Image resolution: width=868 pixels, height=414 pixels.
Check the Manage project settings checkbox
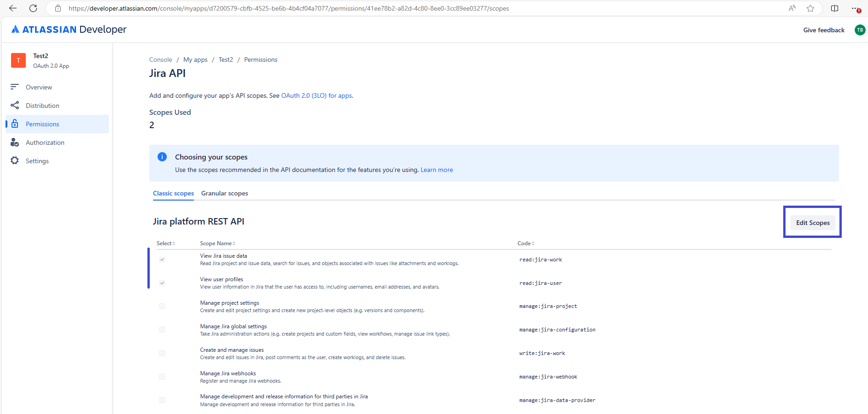[x=162, y=306]
